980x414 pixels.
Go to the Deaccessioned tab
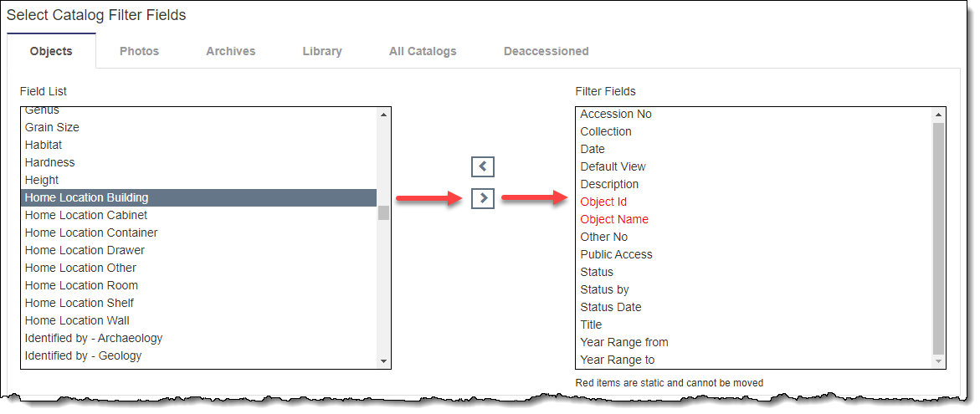(546, 51)
